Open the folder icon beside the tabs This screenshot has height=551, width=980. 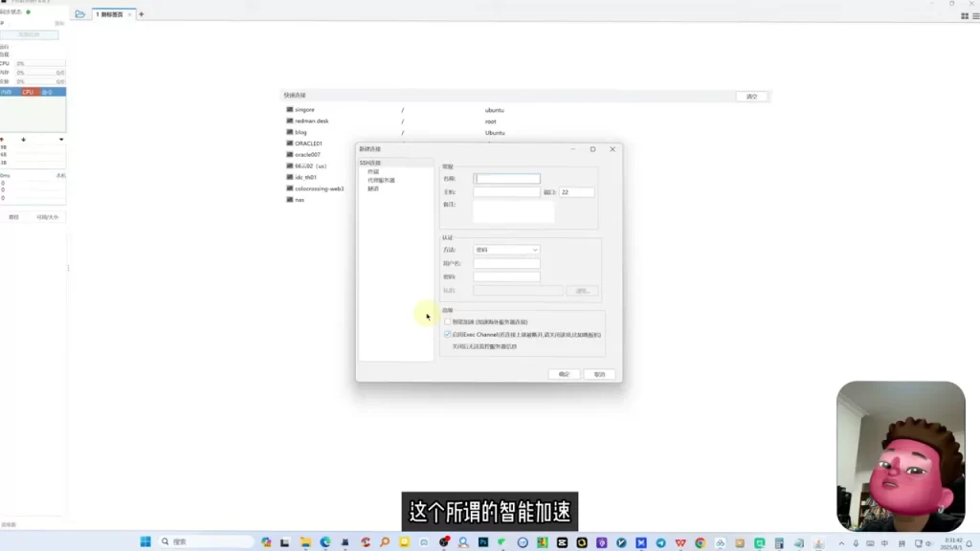(80, 13)
